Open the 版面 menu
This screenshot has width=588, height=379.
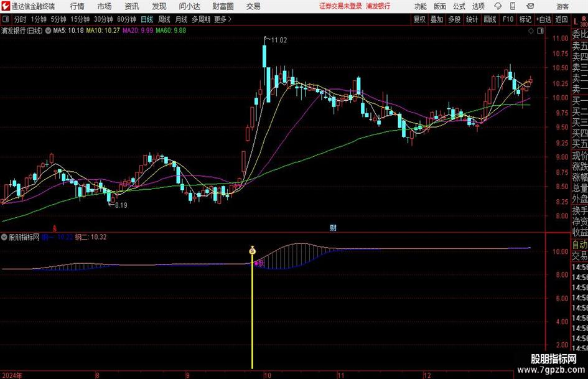pos(440,6)
